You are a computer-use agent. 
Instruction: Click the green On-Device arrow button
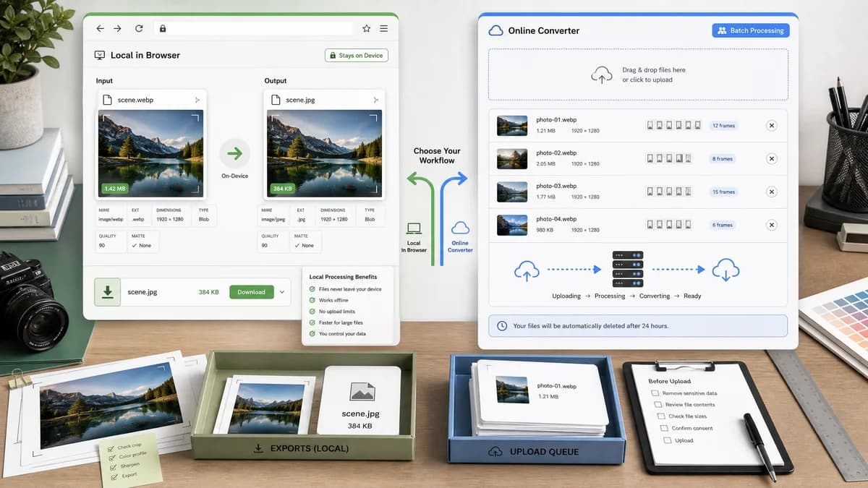[x=234, y=153]
